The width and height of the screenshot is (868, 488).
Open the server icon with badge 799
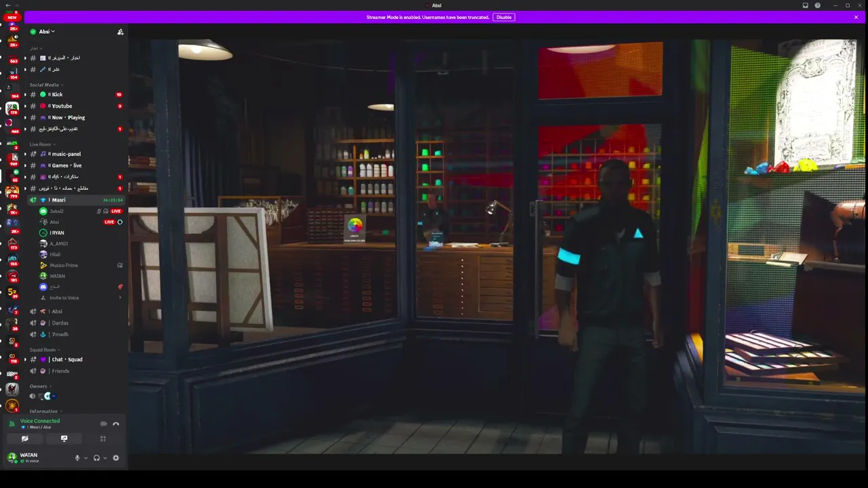pyautogui.click(x=12, y=192)
